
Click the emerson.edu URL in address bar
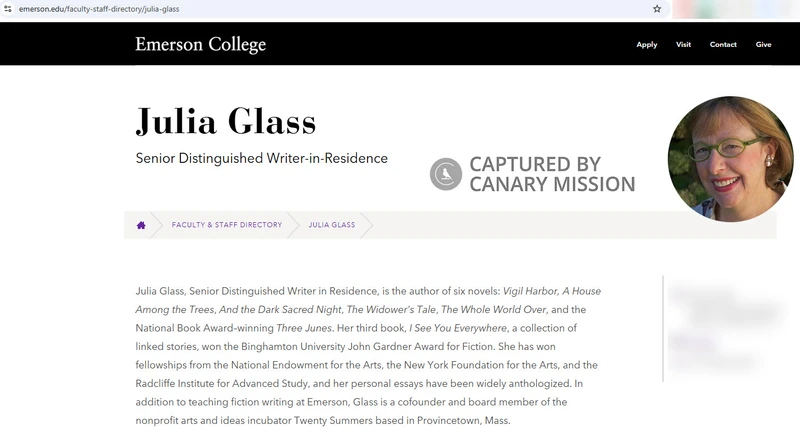pos(99,9)
